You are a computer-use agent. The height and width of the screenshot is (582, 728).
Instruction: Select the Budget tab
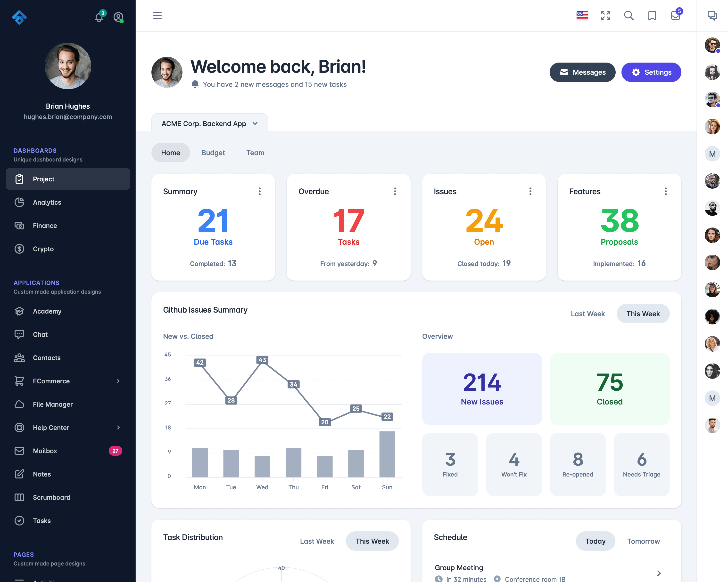213,153
